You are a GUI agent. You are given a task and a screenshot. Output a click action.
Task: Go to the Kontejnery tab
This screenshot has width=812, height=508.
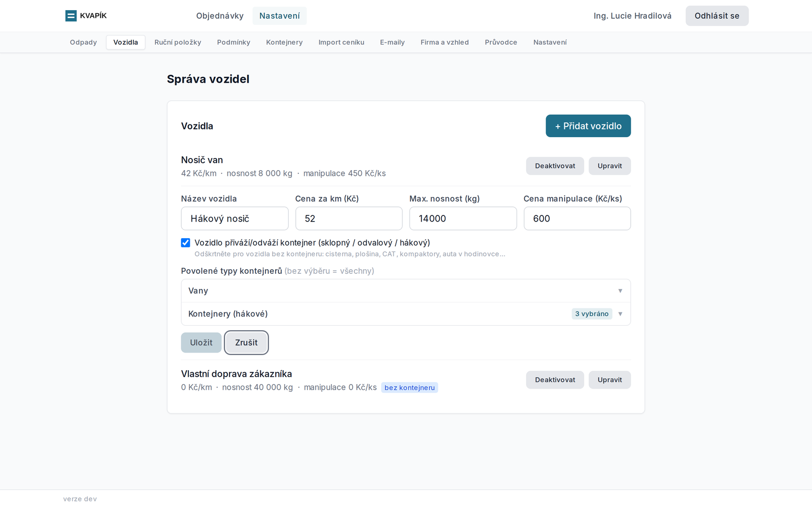pos(284,42)
